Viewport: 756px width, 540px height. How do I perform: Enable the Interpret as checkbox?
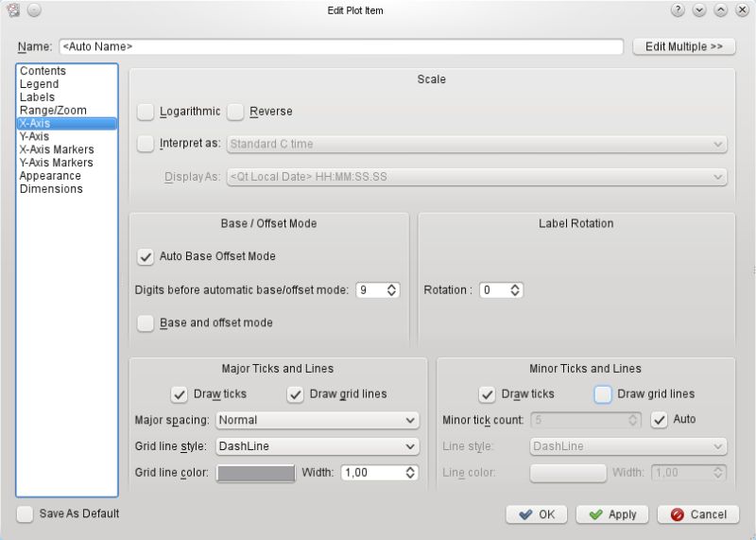coord(146,144)
